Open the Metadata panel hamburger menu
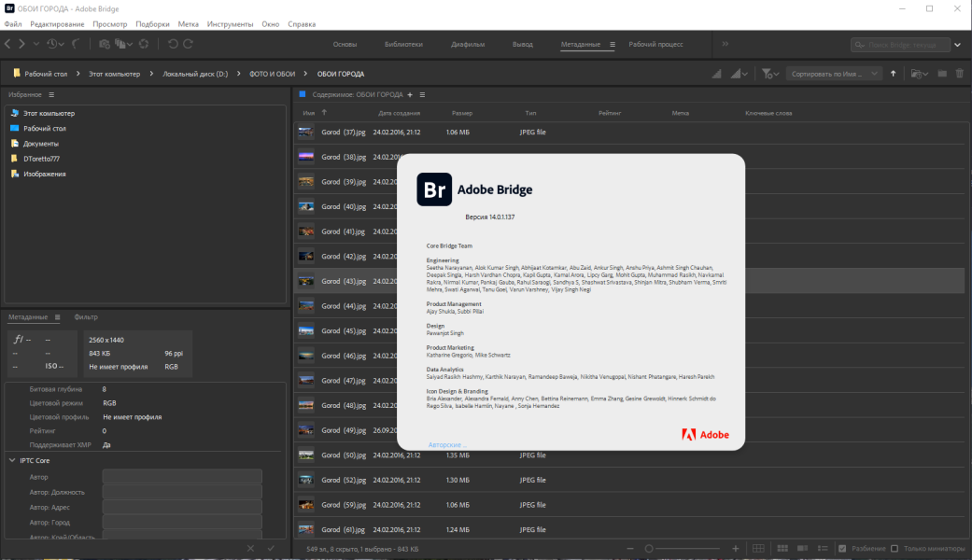 click(58, 317)
